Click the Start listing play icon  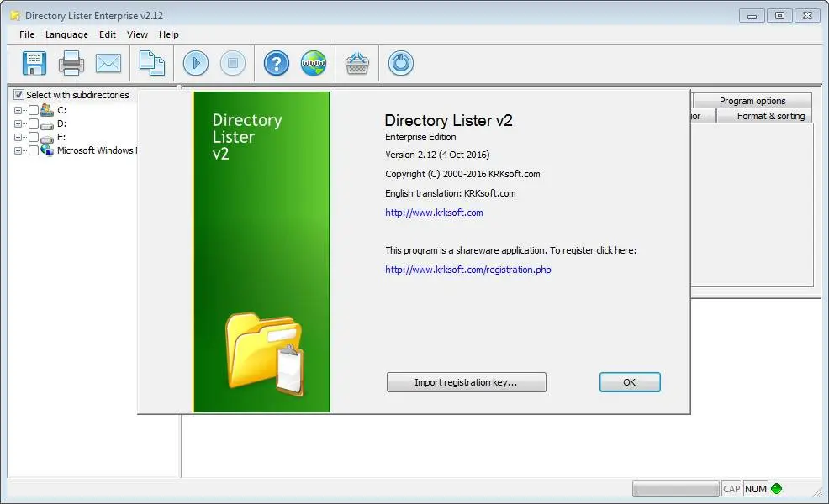pyautogui.click(x=196, y=63)
